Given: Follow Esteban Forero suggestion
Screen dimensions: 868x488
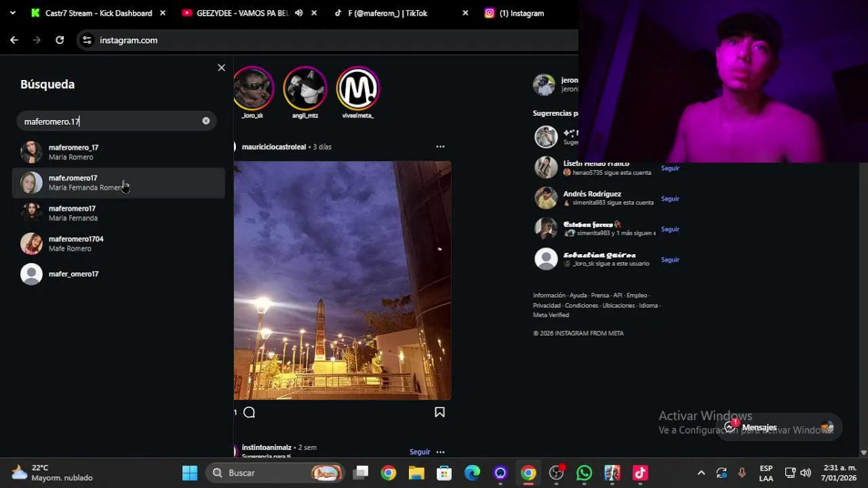Looking at the screenshot, I should point(670,229).
